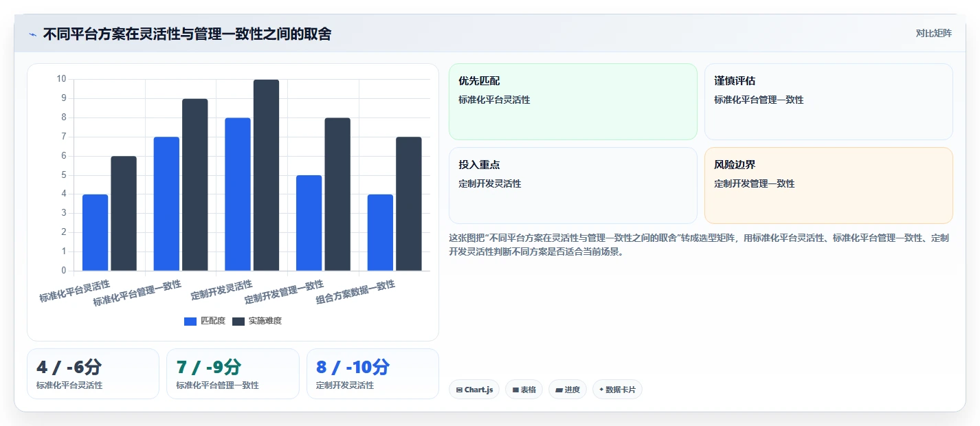Click the panel title 不同平台方案在灵活性与管理一致性之间的取舍
Image resolution: width=980 pixels, height=426 pixels.
coord(187,34)
